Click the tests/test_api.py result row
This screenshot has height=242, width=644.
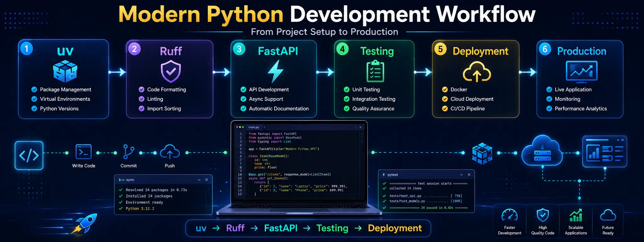pyautogui.click(x=426, y=196)
